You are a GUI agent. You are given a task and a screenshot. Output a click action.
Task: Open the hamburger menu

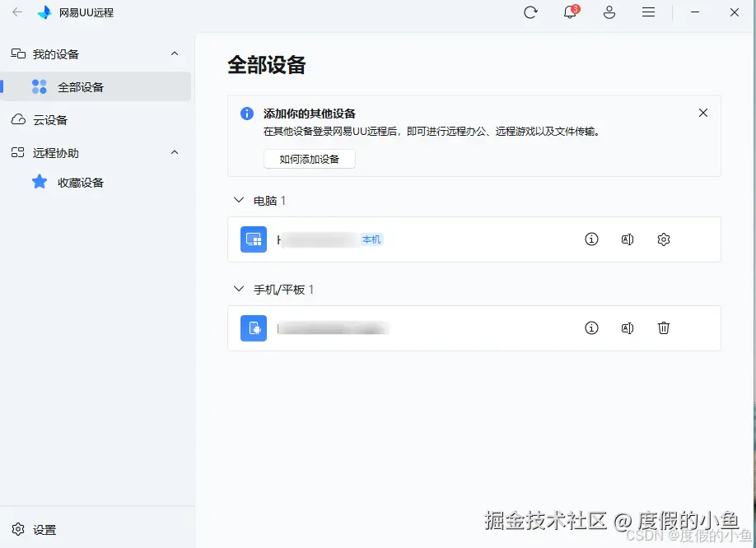point(648,12)
